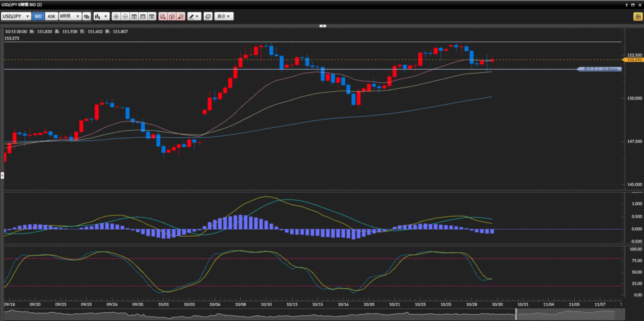Viewport: 644px width, 321px height.
Task: Click the zoom out magnifier icon
Action: (x=125, y=16)
